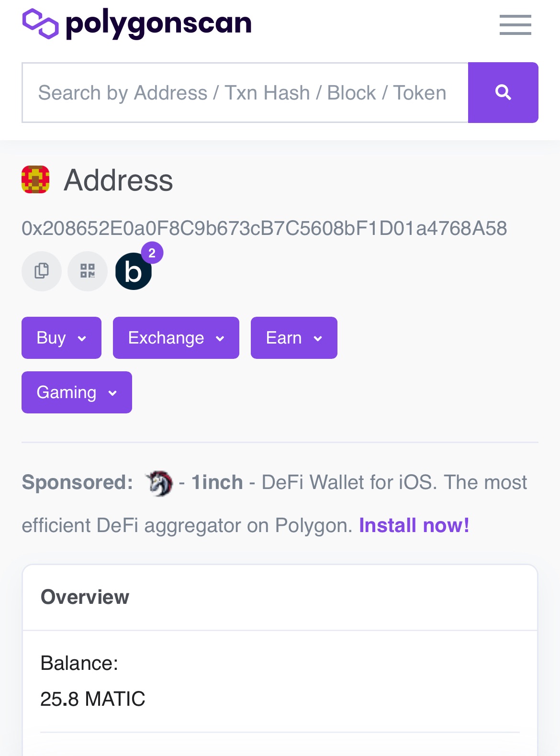Click the 1inch sponsor name link
The image size is (560, 756).
[x=217, y=482]
